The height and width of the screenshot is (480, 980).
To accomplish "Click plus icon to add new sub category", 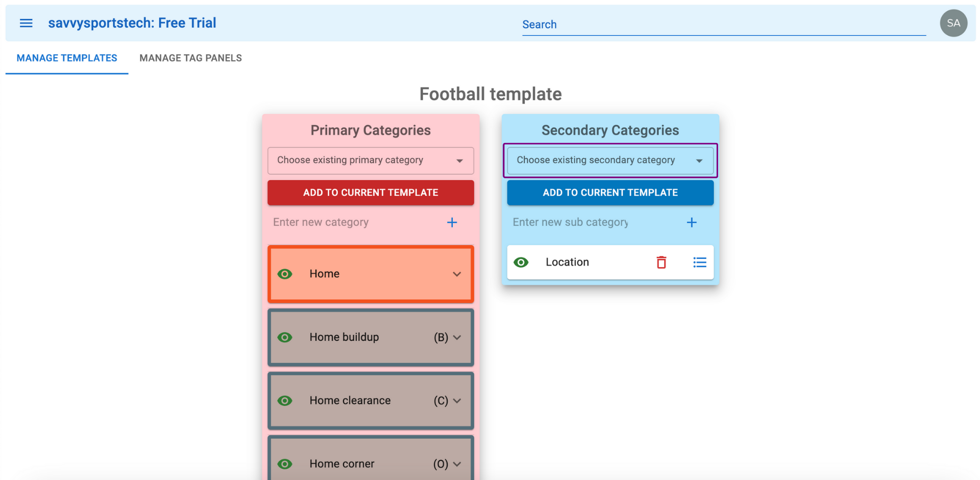I will point(691,223).
